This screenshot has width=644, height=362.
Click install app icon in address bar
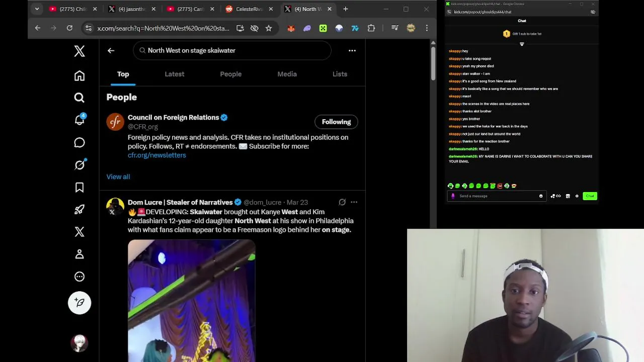pos(240,29)
